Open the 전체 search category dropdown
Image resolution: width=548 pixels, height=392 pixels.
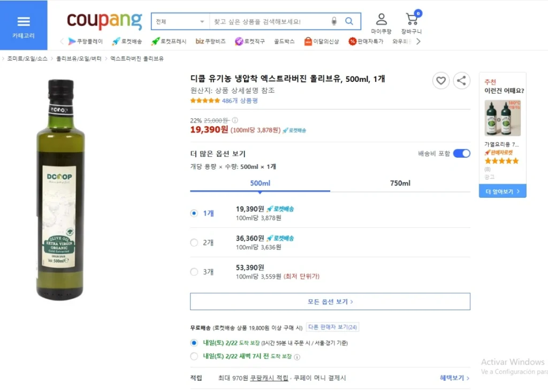click(180, 22)
